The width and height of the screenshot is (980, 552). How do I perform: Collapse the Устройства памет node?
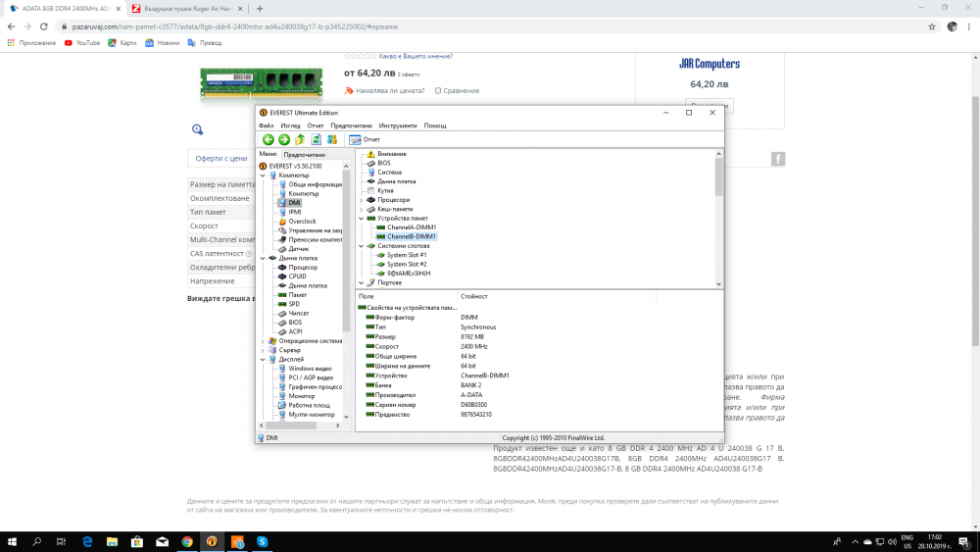click(362, 219)
